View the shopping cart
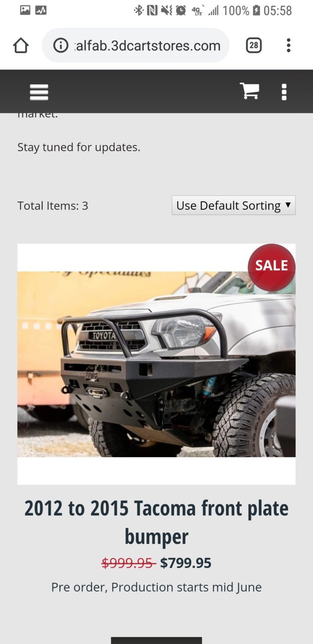313x644 pixels. coord(250,91)
